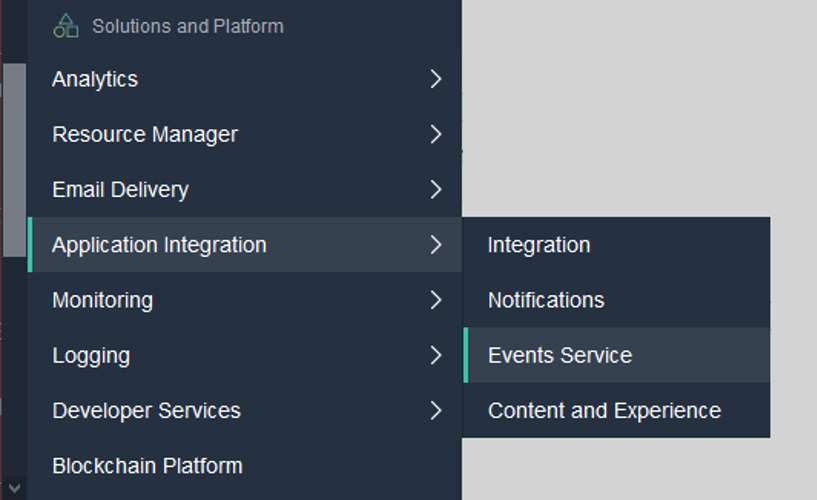Open Integration in the submenu
This screenshot has width=817, height=500.
pyautogui.click(x=539, y=245)
